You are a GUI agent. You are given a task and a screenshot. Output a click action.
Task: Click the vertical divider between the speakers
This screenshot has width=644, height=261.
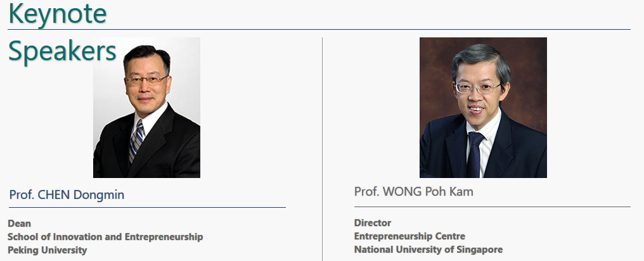click(323, 149)
